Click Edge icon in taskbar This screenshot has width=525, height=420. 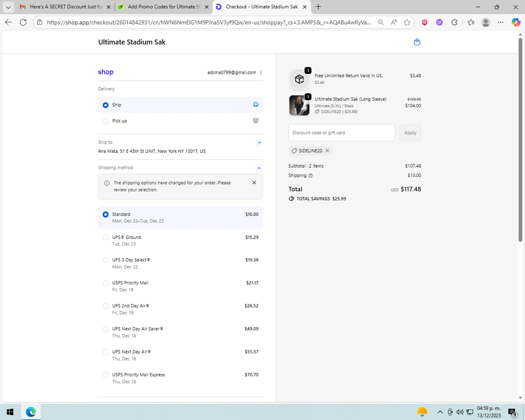(31, 412)
